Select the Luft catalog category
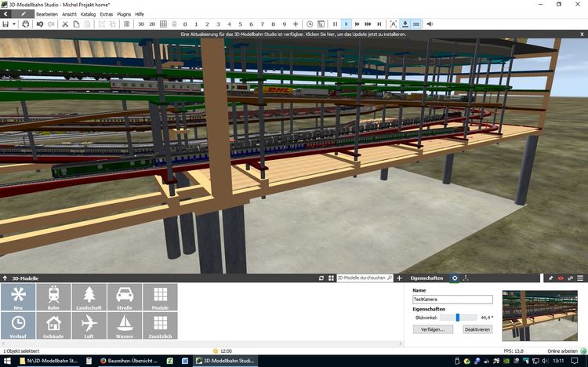Viewport: 588px width, 367px height. pos(89,325)
